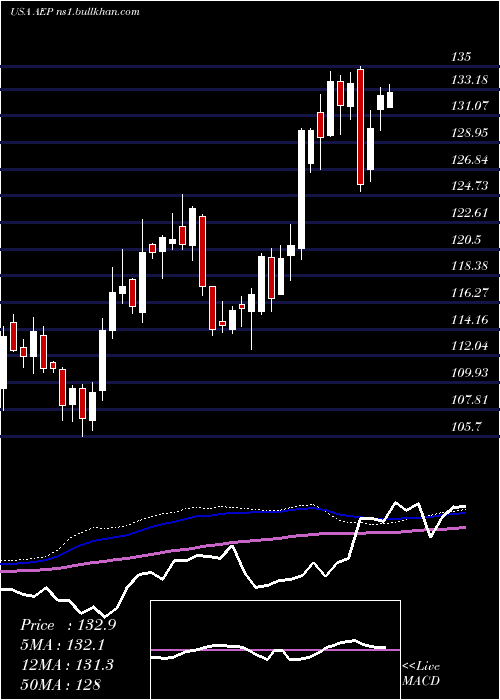The width and height of the screenshot is (500, 700).
Task: Click the long white breakout candle near 128.95
Action: [302, 189]
